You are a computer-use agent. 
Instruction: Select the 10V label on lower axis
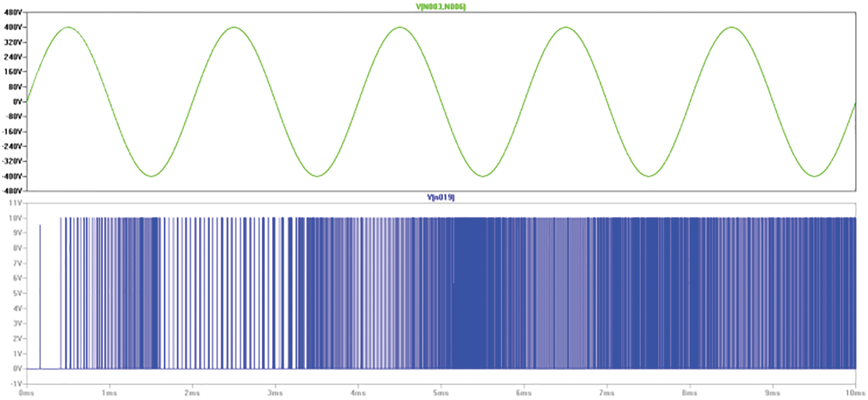click(16, 218)
